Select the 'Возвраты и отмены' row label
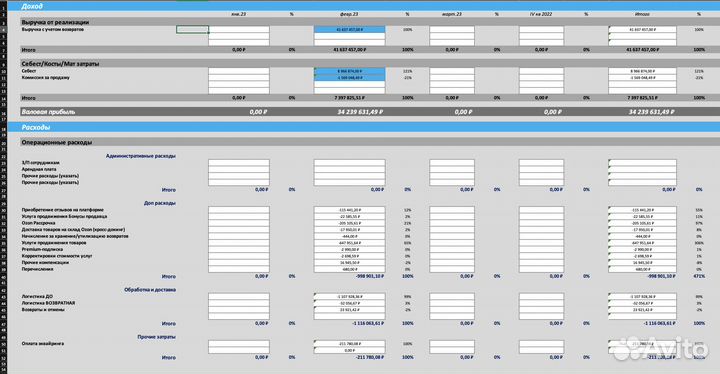This screenshot has width=720, height=374. (43, 309)
